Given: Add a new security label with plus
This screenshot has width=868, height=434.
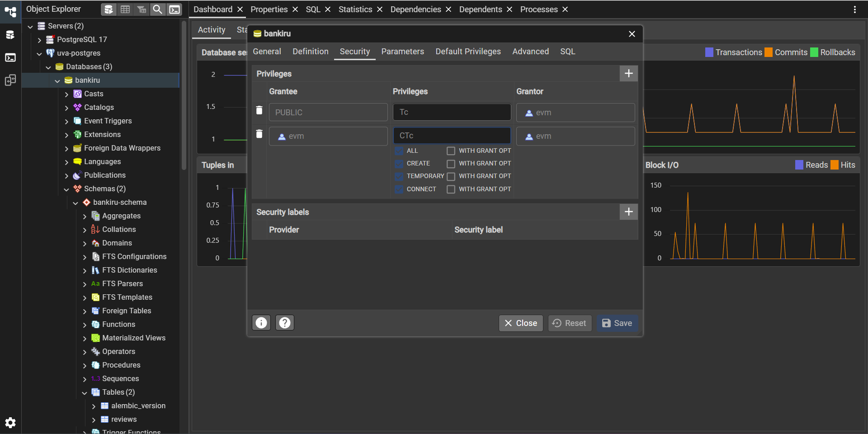Looking at the screenshot, I should pyautogui.click(x=628, y=212).
